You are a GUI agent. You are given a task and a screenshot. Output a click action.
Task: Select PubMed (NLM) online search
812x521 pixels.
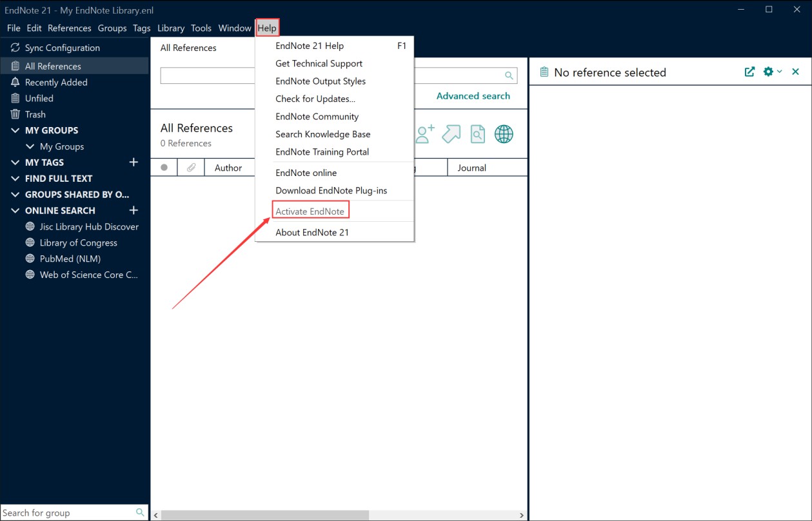(x=70, y=259)
